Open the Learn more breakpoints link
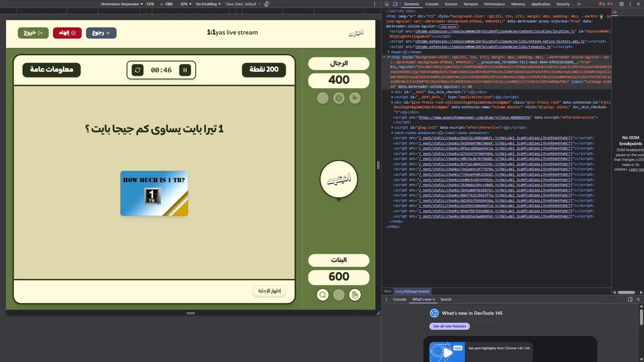 coord(636,169)
